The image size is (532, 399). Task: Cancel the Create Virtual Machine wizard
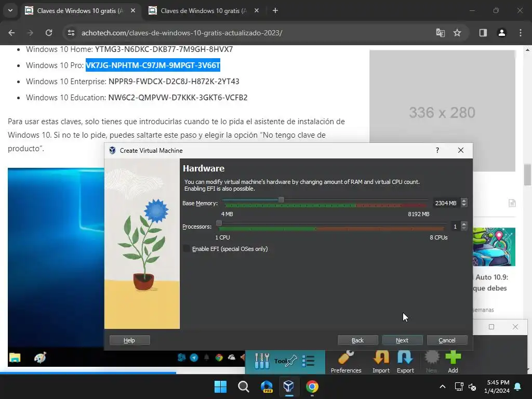coord(447,340)
